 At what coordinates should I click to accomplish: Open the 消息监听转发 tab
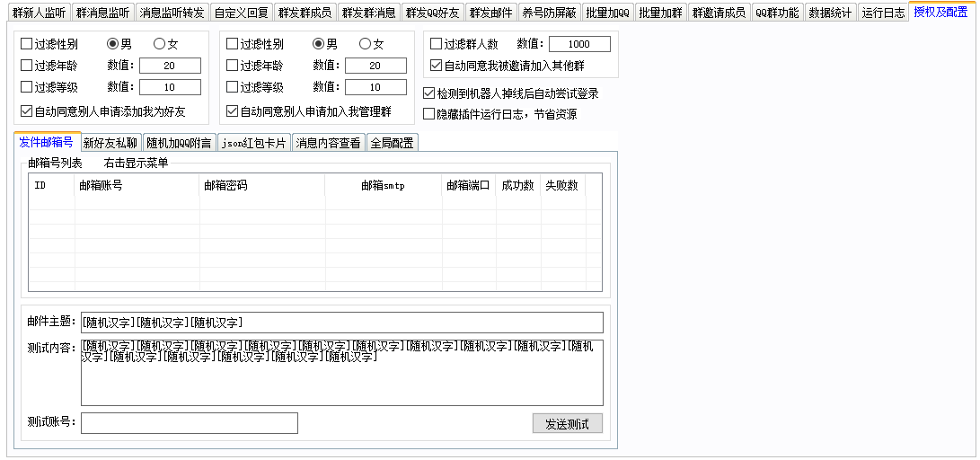click(172, 13)
